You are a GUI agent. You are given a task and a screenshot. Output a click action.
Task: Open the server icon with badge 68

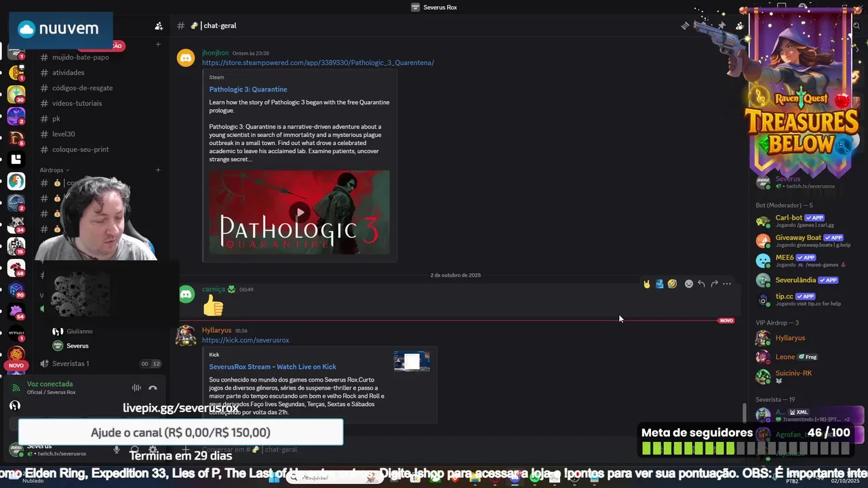click(x=16, y=268)
